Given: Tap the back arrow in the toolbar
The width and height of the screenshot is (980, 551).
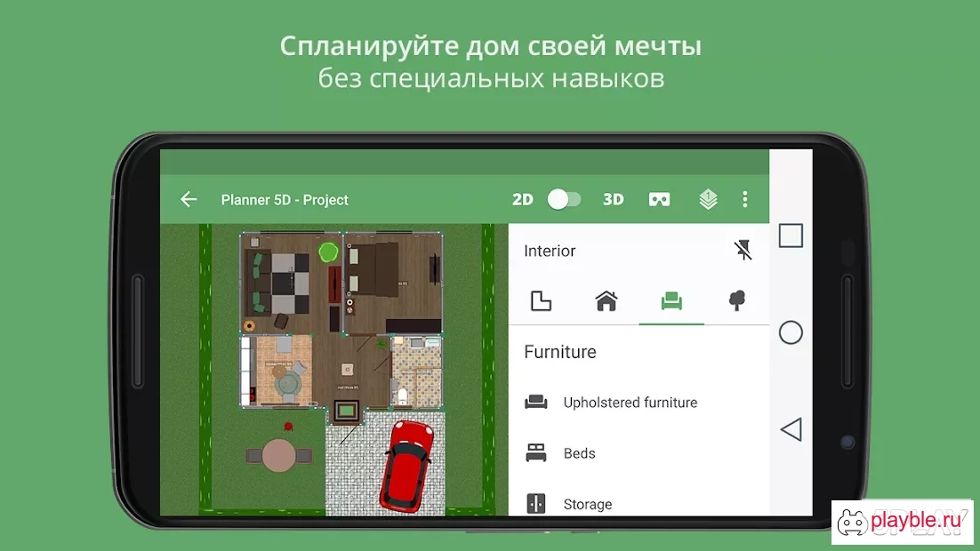Looking at the screenshot, I should pyautogui.click(x=189, y=199).
